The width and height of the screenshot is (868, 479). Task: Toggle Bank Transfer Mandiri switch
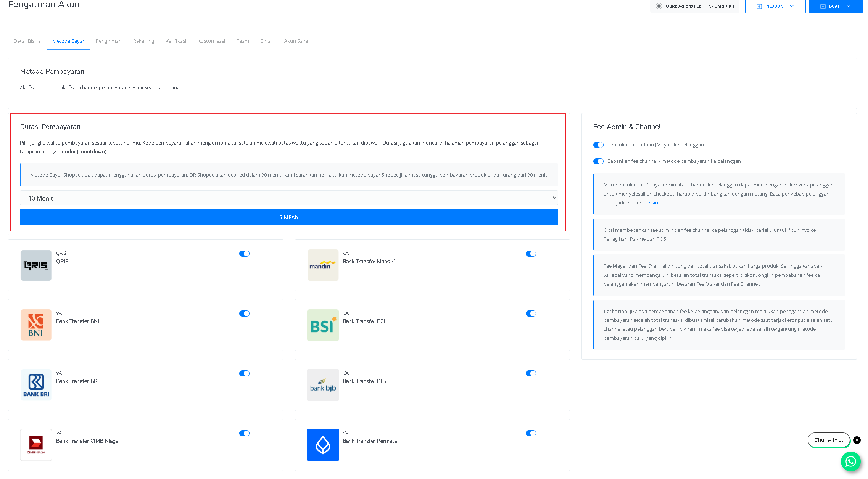coord(531,254)
